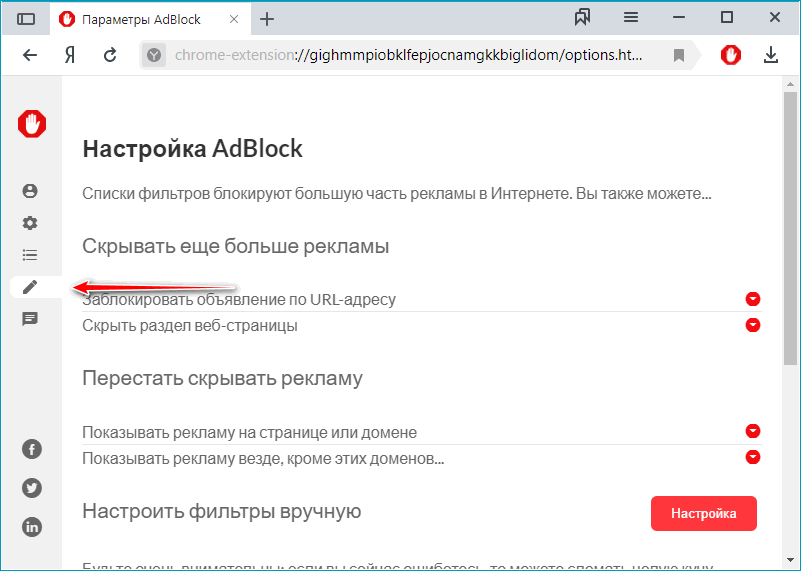Viewport: 801px width, 571px height.
Task: Click the scrollbar up arrow
Action: [x=790, y=84]
